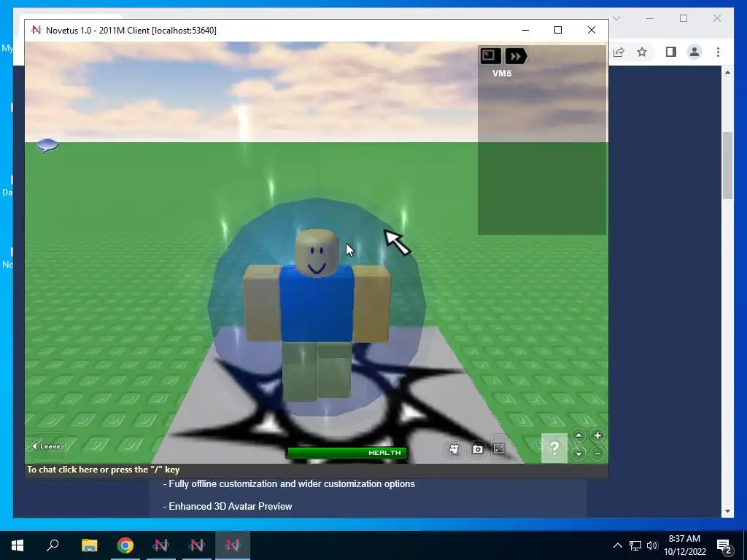Open Windows taskbar search
Screen dimensions: 747x560
point(53,545)
